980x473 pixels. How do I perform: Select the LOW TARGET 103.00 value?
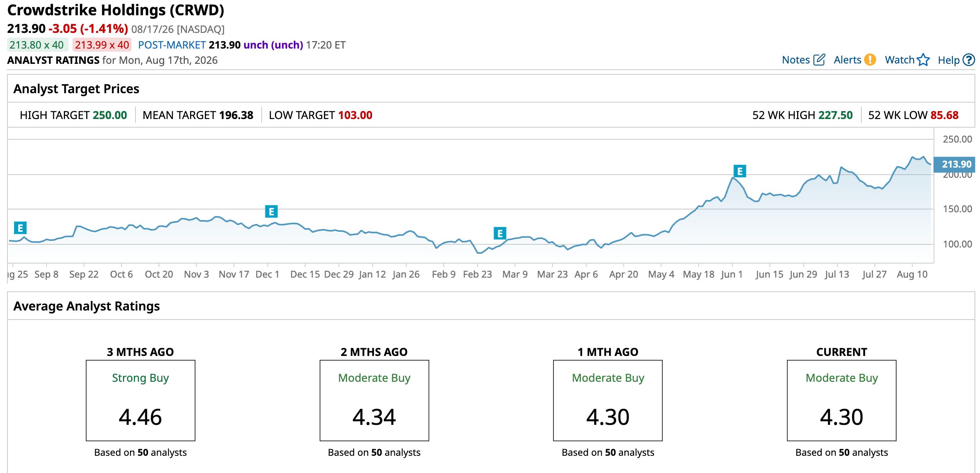click(x=355, y=115)
